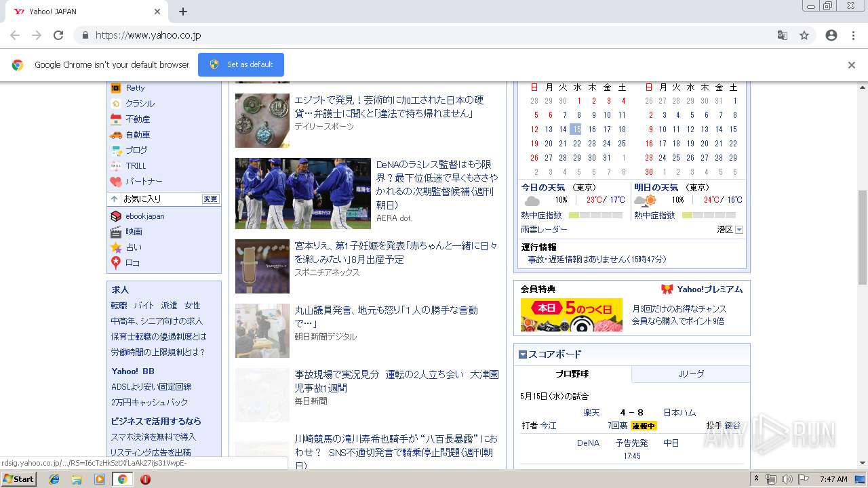
Task: Go back with the browser back arrow
Action: tap(15, 35)
